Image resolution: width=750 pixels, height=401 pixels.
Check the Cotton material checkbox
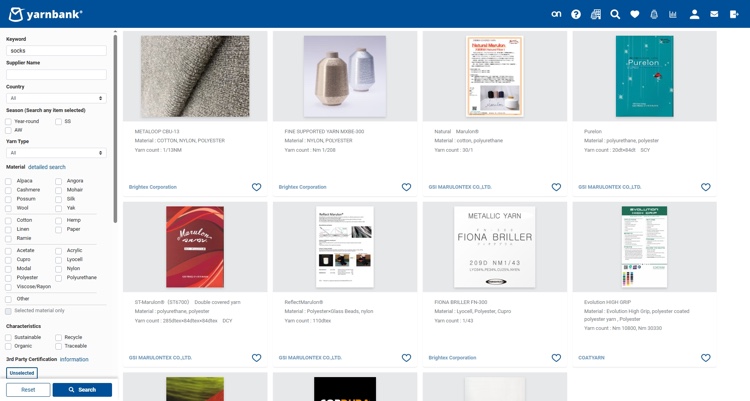click(9, 220)
